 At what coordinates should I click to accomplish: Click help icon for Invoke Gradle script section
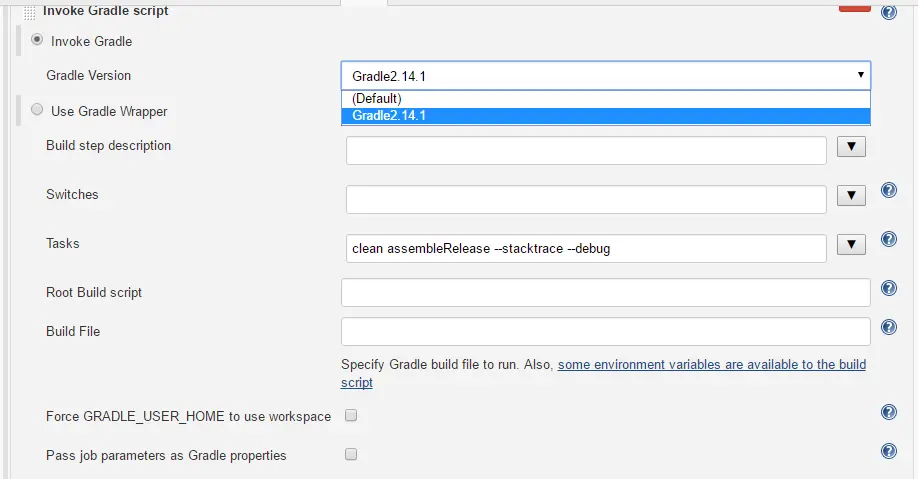pyautogui.click(x=888, y=12)
